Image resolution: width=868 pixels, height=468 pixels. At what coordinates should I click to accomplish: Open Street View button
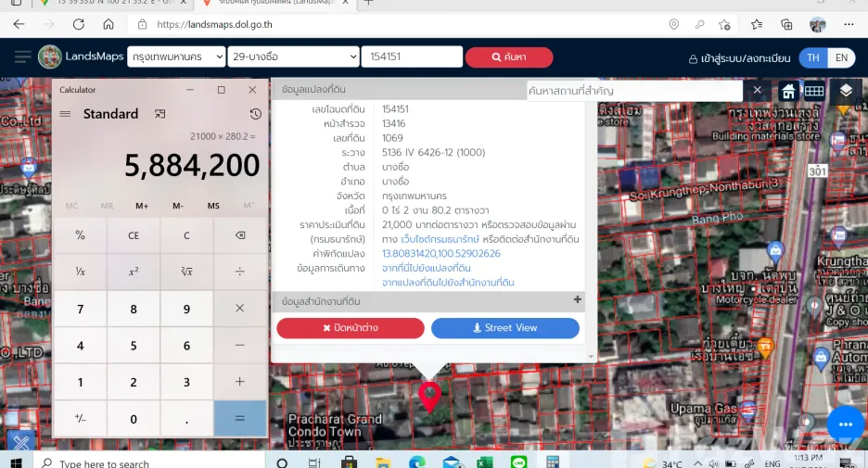[x=504, y=327]
